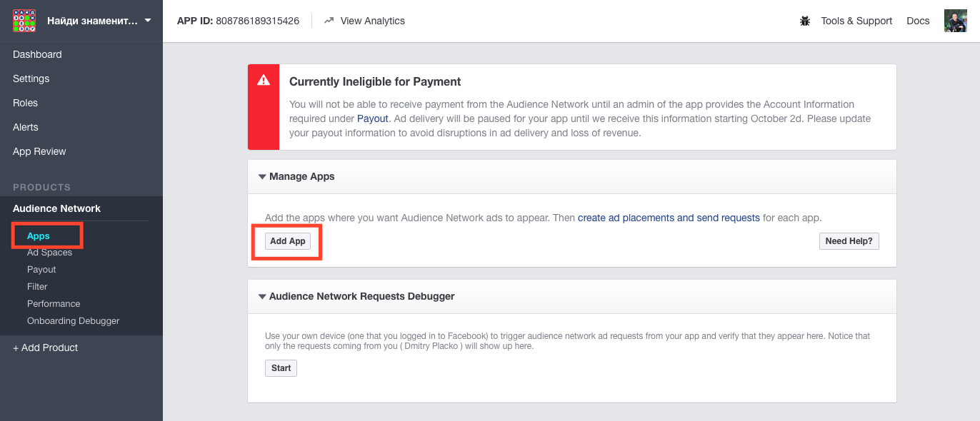Open Roles in the sidebar

click(x=25, y=103)
